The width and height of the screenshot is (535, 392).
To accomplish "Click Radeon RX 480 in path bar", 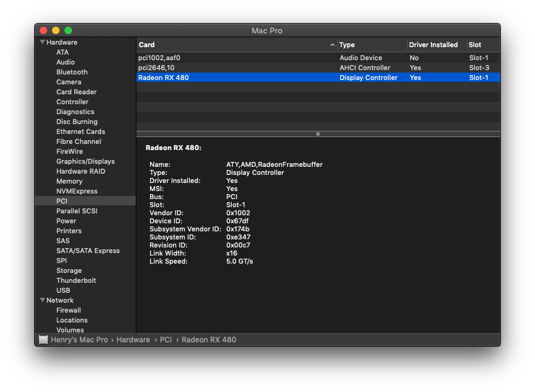I will [x=209, y=340].
